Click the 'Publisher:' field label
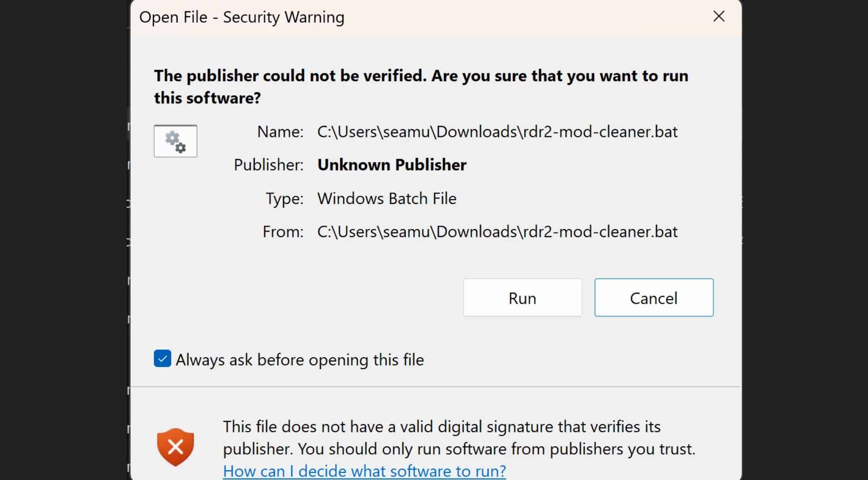The image size is (868, 480). coord(268,165)
